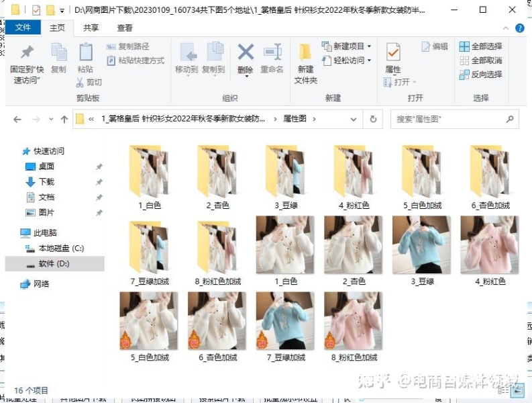Unpin Downloads using its pin icon
This screenshot has width=532, height=403.
99,182
